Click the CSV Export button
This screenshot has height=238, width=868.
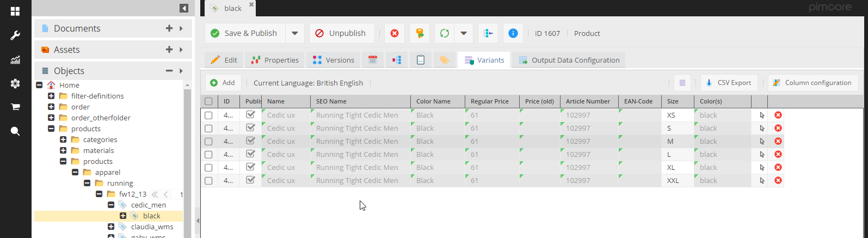(x=728, y=83)
